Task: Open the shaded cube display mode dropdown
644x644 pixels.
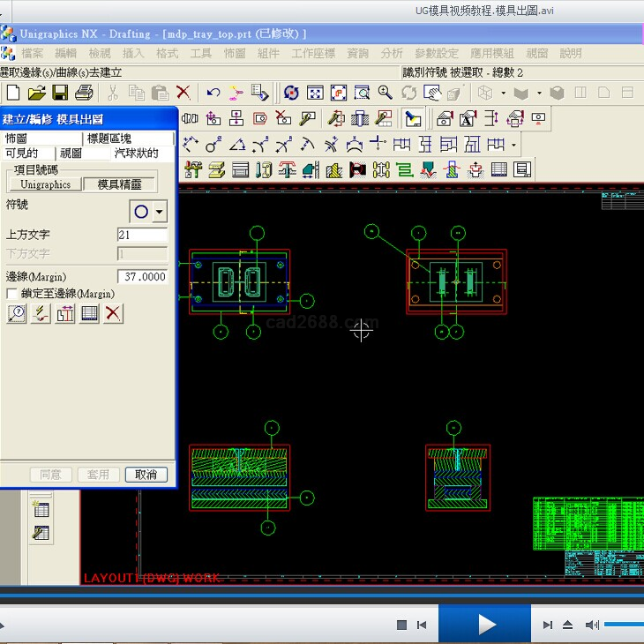Action: pos(538,93)
